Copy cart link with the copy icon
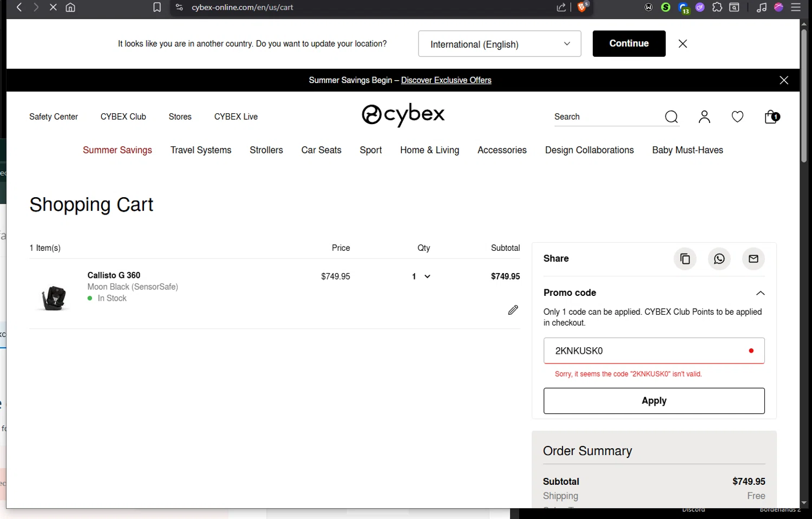 point(685,259)
